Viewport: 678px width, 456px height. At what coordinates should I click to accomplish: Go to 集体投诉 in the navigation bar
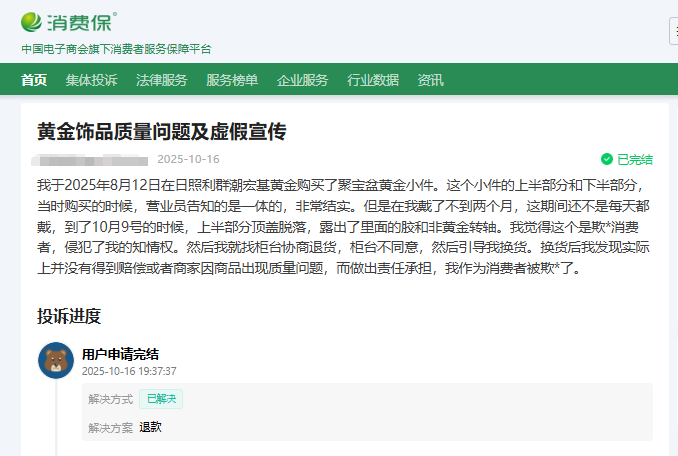tap(92, 80)
